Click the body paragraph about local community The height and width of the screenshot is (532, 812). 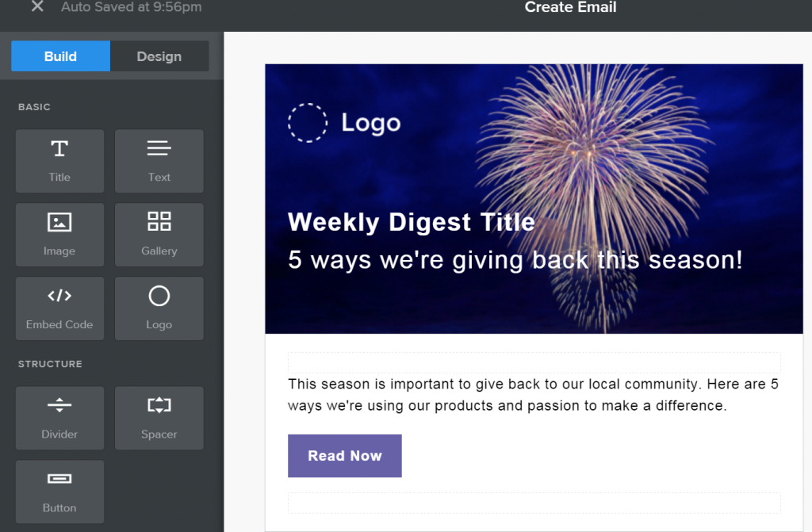tap(533, 395)
